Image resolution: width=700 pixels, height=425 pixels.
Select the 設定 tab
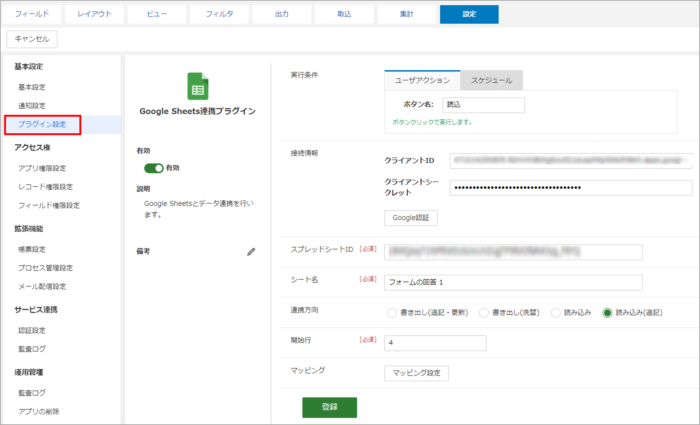(x=469, y=14)
